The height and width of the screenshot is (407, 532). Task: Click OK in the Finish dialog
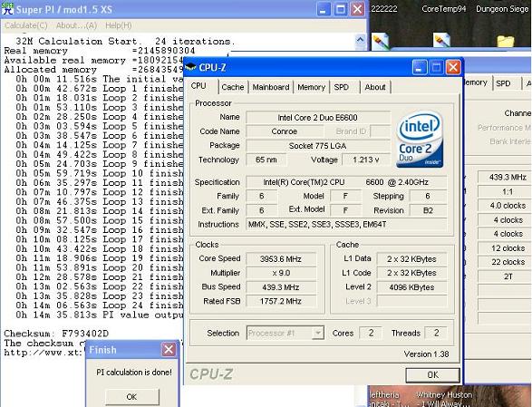tap(131, 396)
